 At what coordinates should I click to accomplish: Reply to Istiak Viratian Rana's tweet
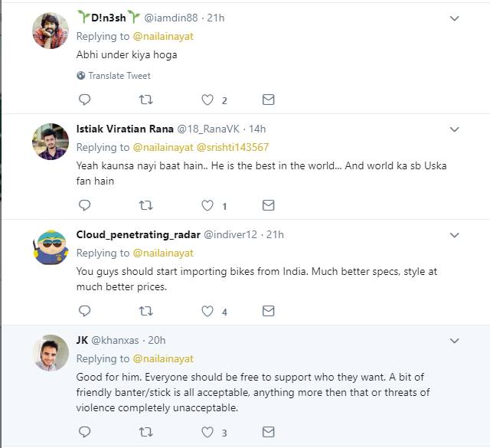point(85,205)
